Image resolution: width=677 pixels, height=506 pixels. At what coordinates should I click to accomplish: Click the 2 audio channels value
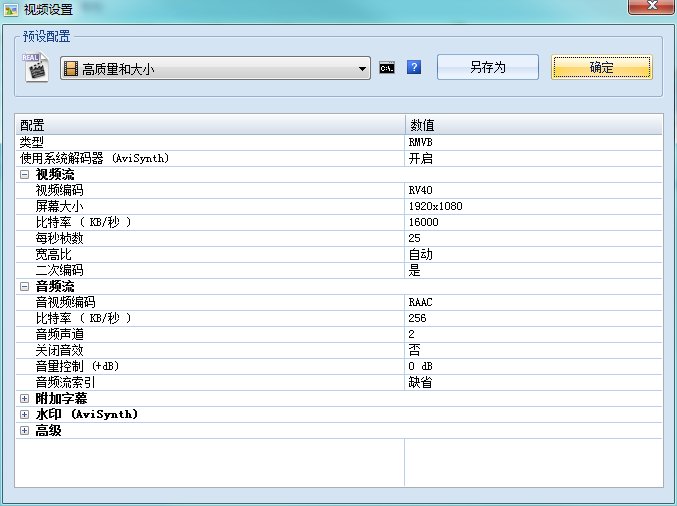411,334
